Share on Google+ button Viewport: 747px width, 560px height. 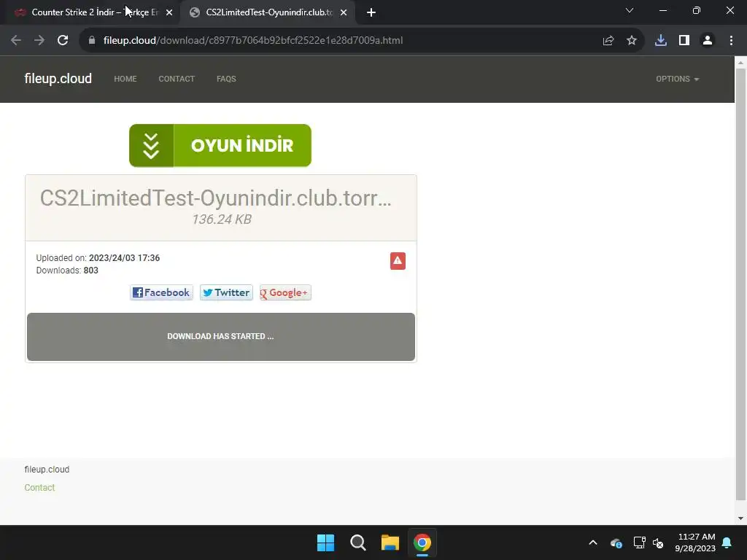pos(285,292)
